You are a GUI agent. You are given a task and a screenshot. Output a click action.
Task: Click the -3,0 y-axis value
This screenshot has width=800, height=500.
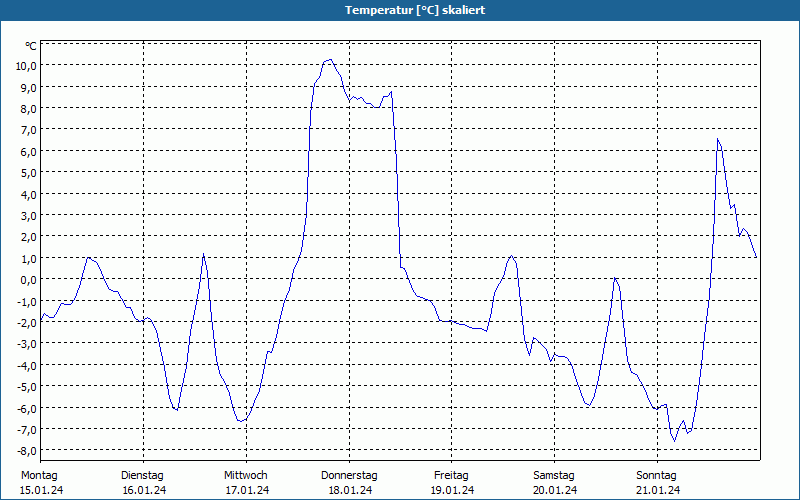tap(27, 344)
